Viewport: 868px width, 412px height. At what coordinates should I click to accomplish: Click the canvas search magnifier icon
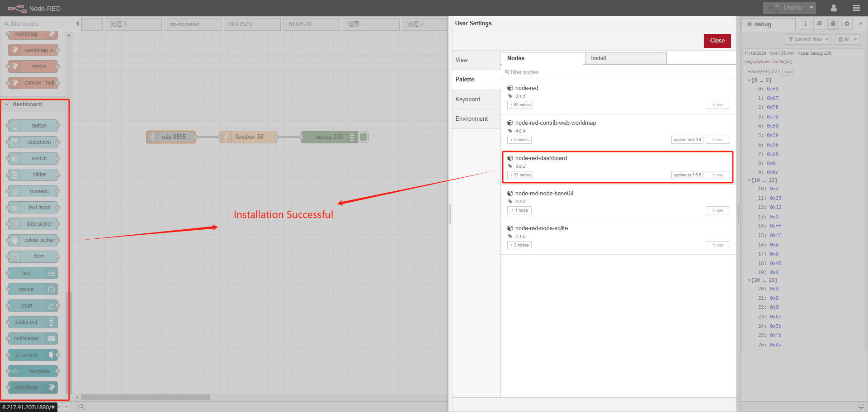click(81, 406)
